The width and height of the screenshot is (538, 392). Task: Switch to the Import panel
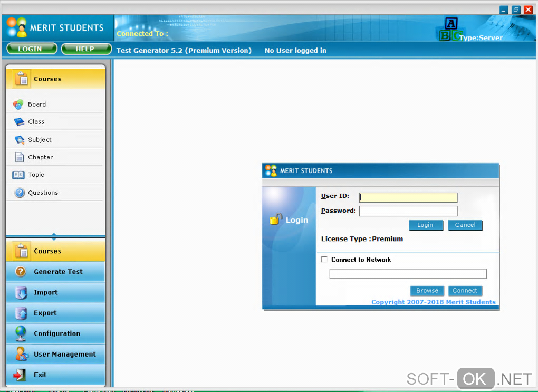click(x=55, y=292)
